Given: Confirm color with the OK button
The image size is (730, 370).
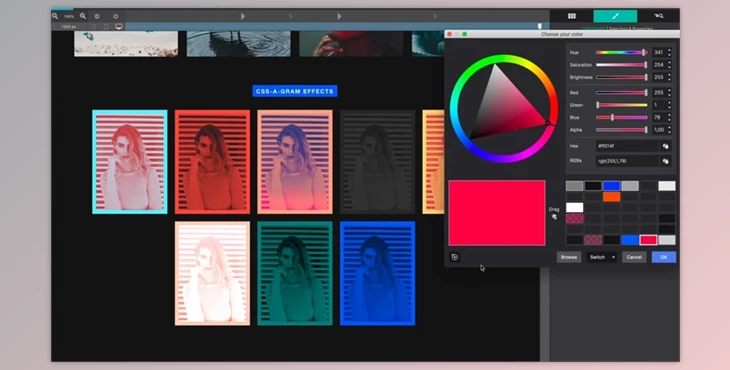Looking at the screenshot, I should (x=664, y=257).
